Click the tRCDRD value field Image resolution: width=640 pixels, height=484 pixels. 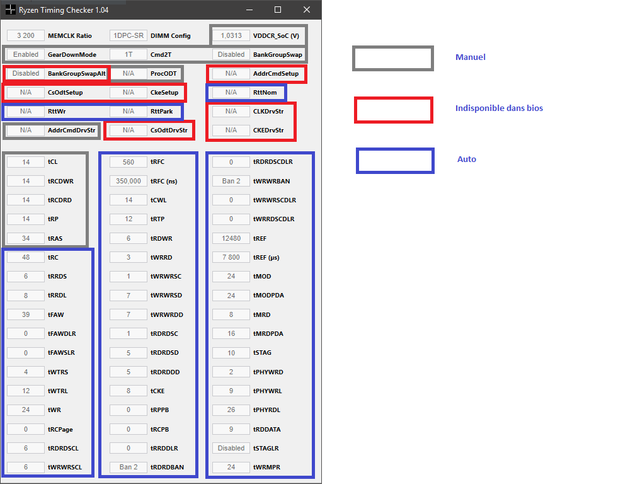coord(26,200)
